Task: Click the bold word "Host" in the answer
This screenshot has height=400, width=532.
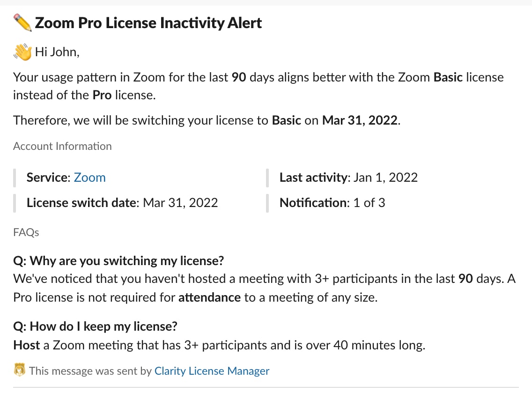Action: pos(27,346)
